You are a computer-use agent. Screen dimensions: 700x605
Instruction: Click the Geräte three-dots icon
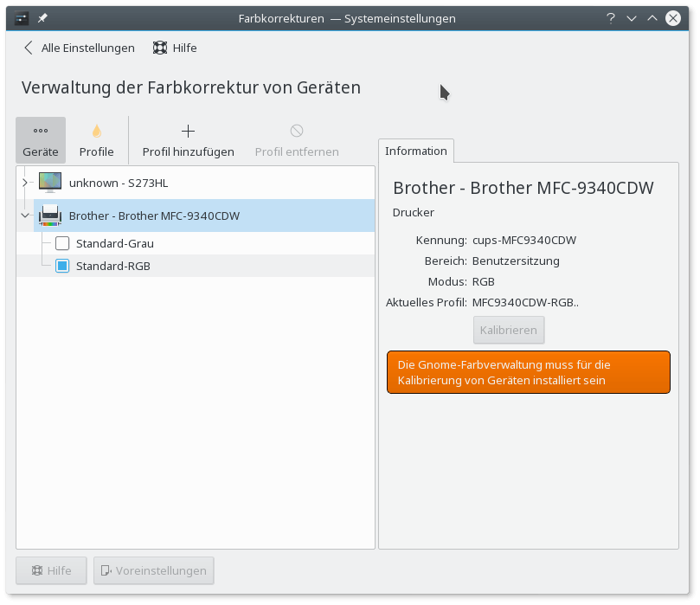41,131
